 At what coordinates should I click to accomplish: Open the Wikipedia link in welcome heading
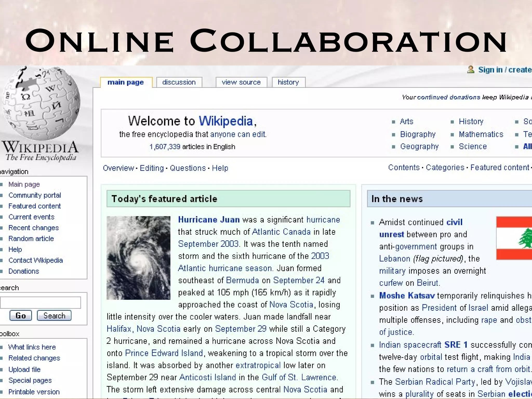(x=226, y=121)
